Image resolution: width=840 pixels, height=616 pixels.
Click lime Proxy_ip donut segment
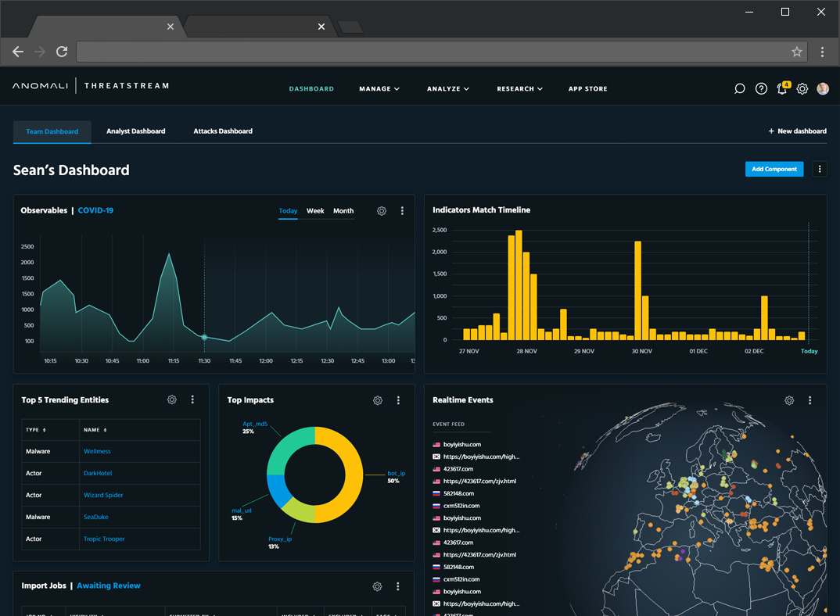(298, 511)
